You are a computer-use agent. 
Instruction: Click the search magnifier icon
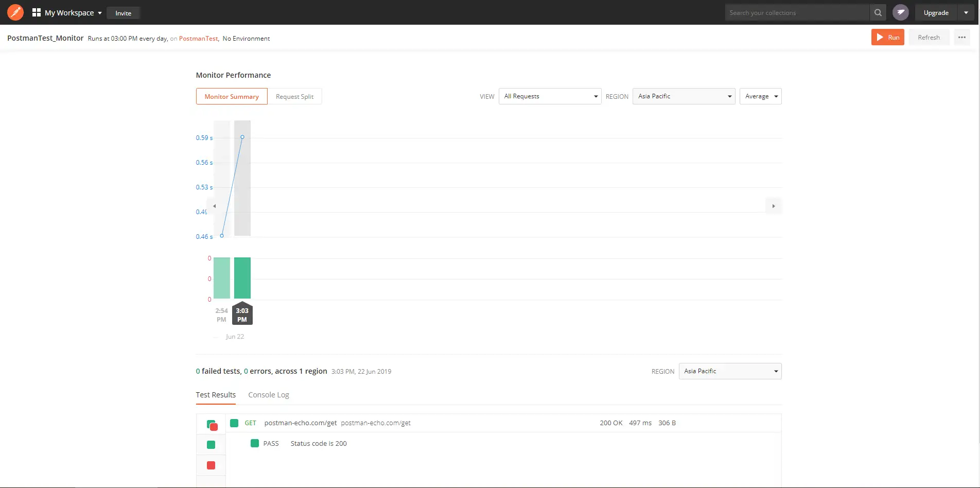(x=878, y=12)
